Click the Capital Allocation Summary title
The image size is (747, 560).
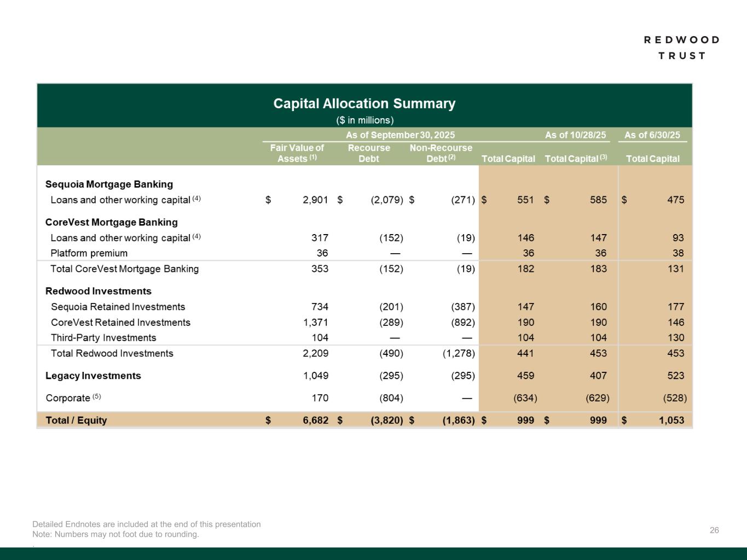[x=364, y=104]
